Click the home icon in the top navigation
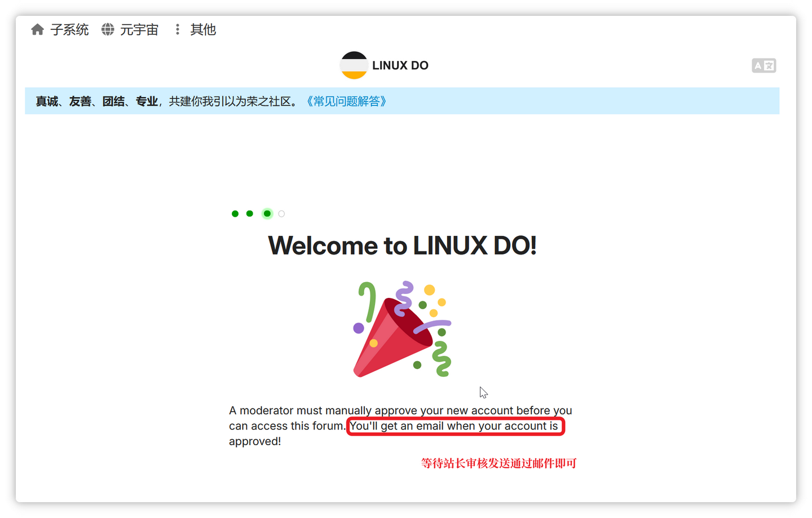This screenshot has width=812, height=518. pos(37,29)
